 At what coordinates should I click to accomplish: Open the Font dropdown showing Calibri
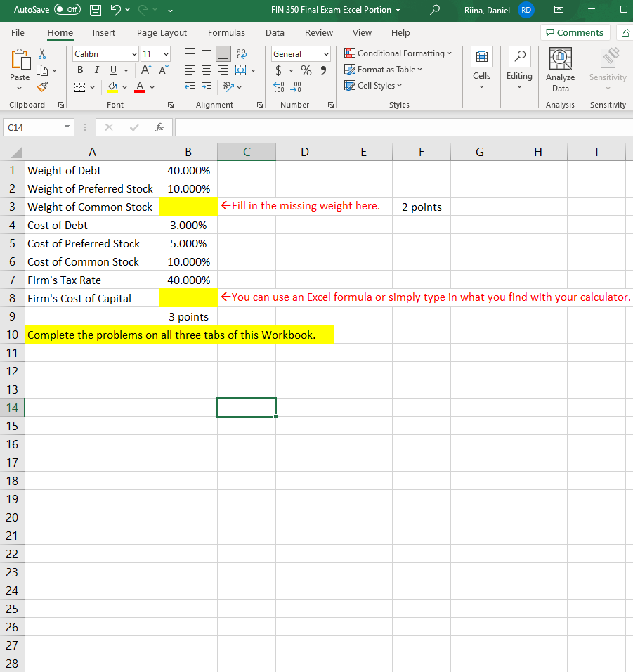tap(105, 53)
